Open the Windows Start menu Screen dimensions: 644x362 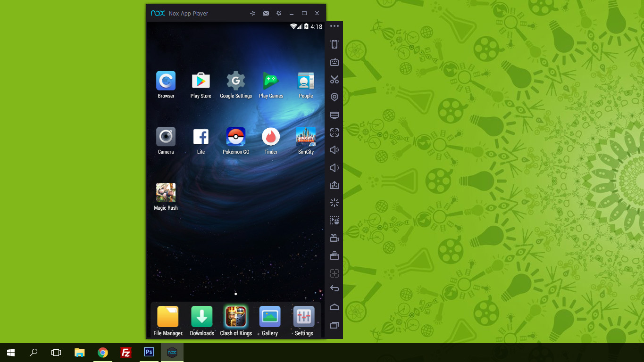pos(11,353)
